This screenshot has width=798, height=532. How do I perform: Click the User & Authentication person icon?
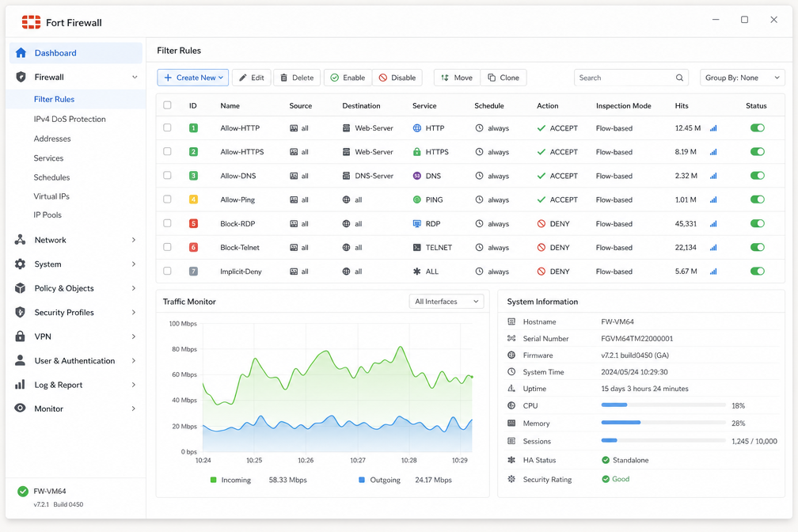click(x=20, y=360)
